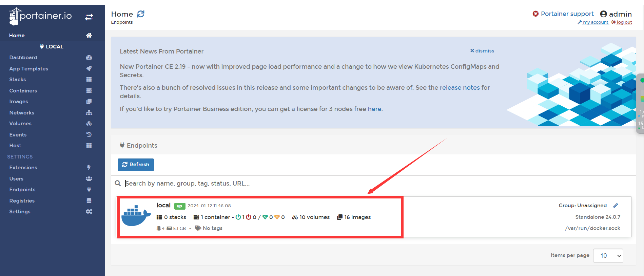Click the pencil edit icon beside Group: Unassigned
This screenshot has height=276, width=644.
point(616,206)
